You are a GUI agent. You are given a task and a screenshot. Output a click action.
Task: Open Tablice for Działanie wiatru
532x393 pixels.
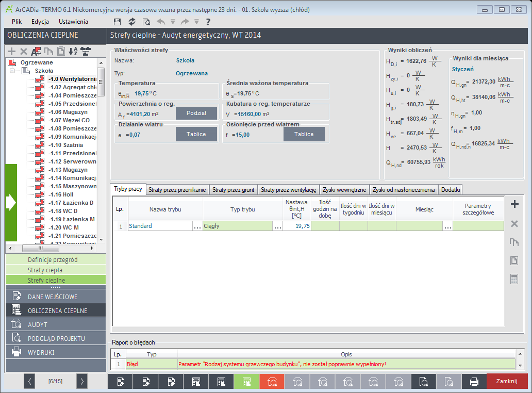point(196,134)
